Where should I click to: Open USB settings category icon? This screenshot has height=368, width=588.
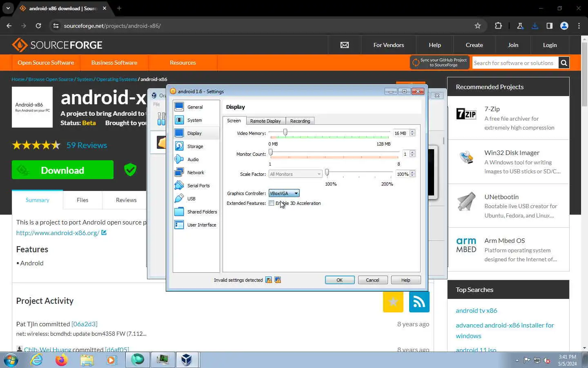pyautogui.click(x=179, y=198)
